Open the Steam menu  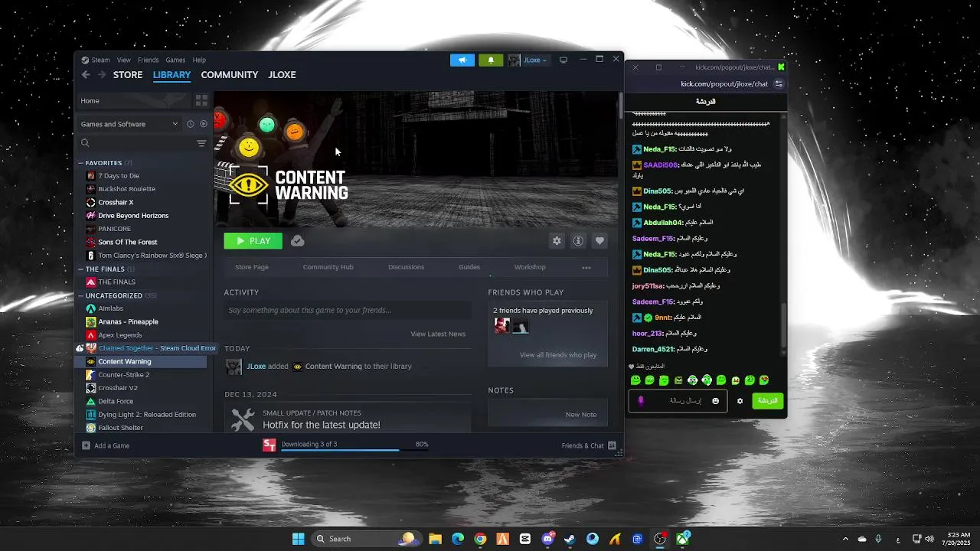coord(100,60)
